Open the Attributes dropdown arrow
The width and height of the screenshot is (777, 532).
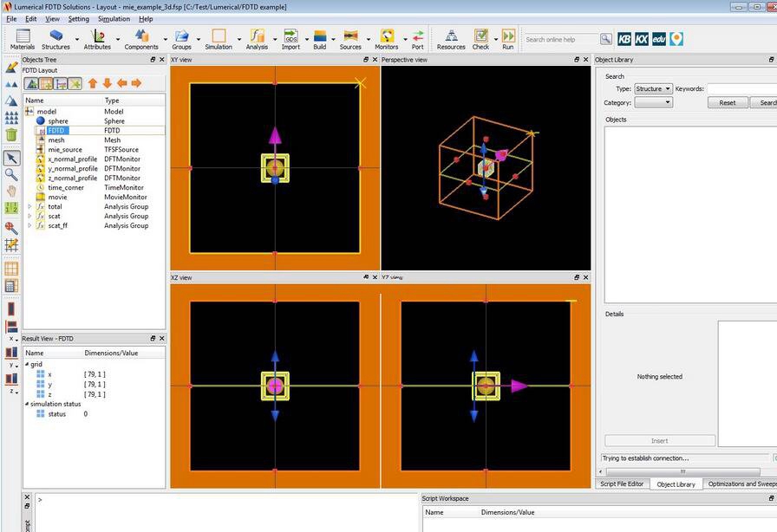(118, 39)
